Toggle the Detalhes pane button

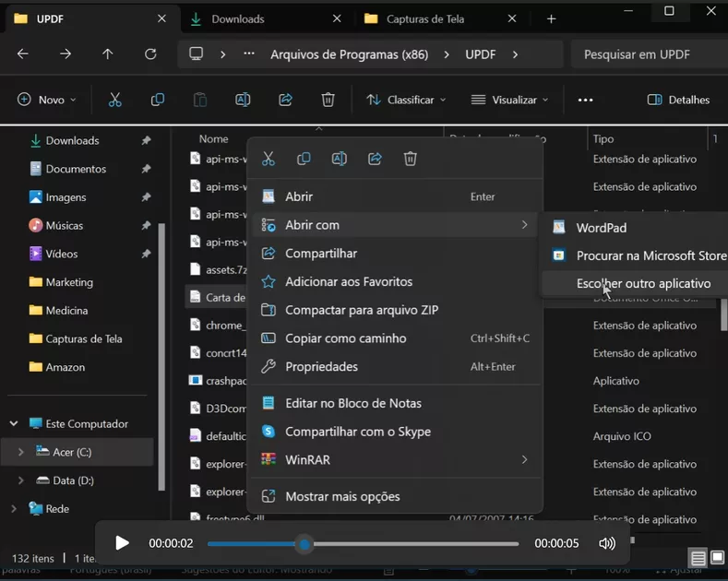[x=678, y=100]
